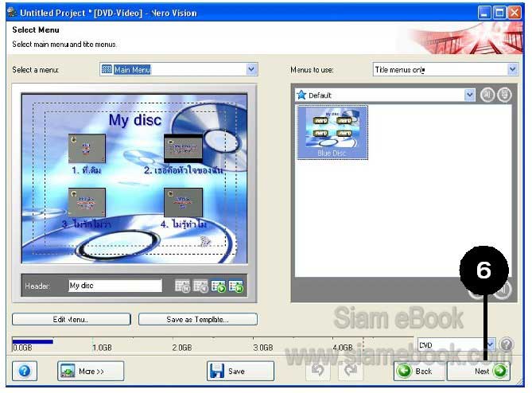Expand the Default template category dropdown
532x393 pixels.
click(385, 95)
